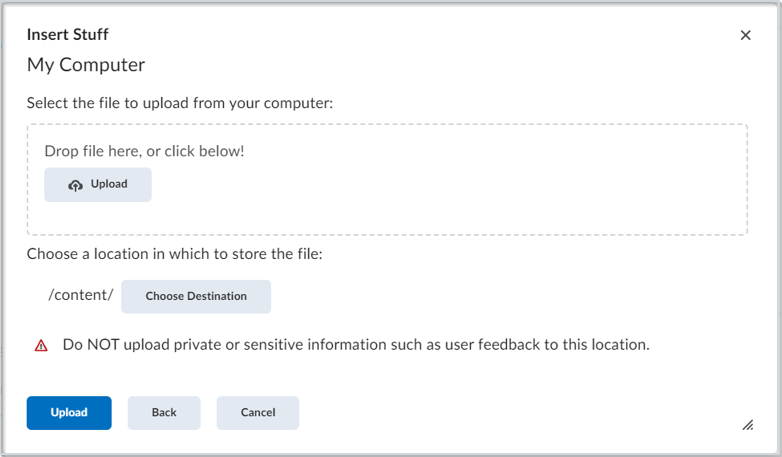Click the Insert Stuff dialog title
Viewport: 782px width, 457px height.
[67, 35]
